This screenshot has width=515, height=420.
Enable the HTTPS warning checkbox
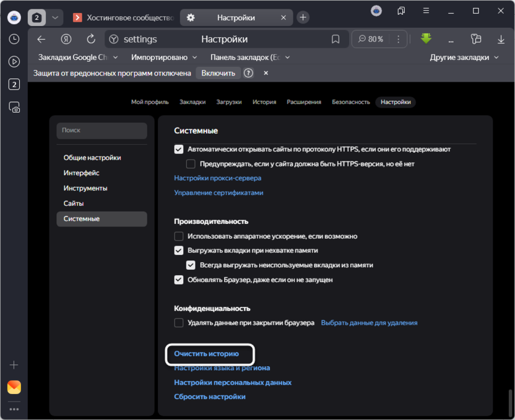pos(191,163)
